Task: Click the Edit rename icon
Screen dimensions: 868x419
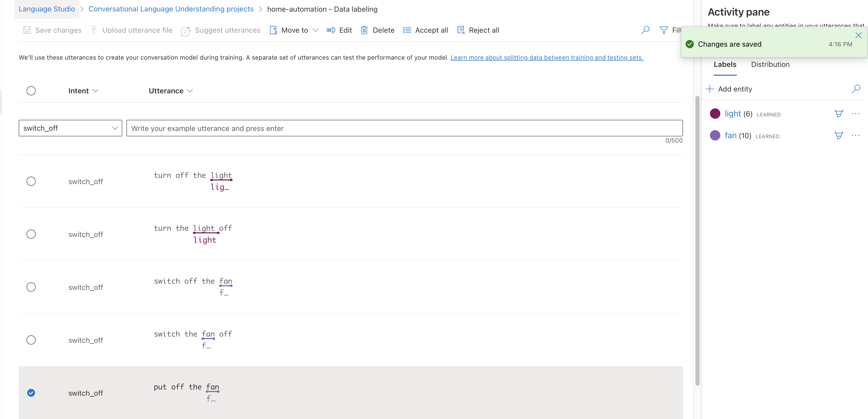Action: pos(331,30)
